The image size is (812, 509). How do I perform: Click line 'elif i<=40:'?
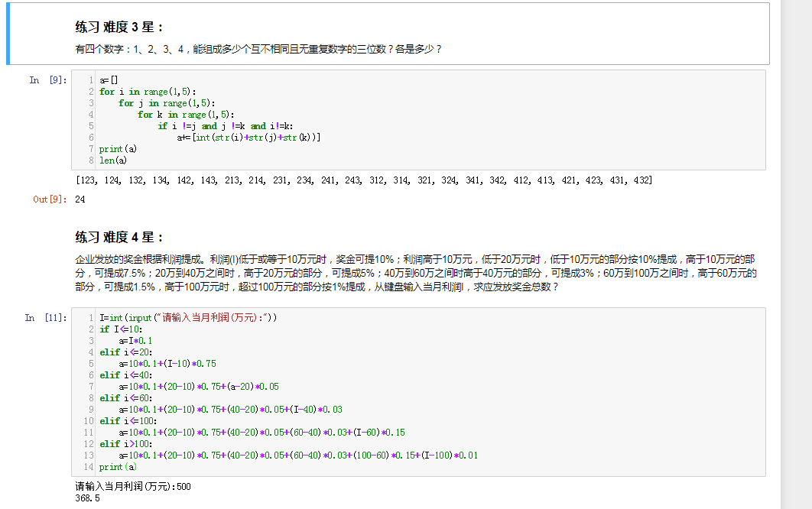pyautogui.click(x=126, y=375)
